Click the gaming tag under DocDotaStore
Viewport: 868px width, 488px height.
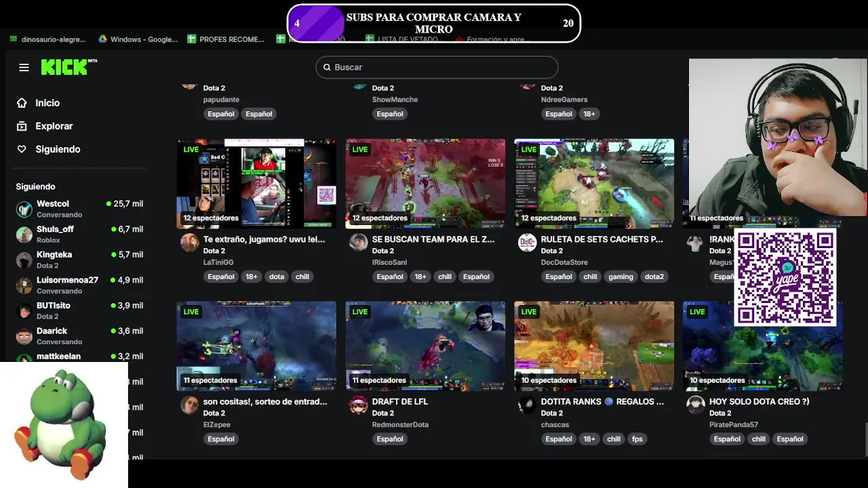click(620, 277)
